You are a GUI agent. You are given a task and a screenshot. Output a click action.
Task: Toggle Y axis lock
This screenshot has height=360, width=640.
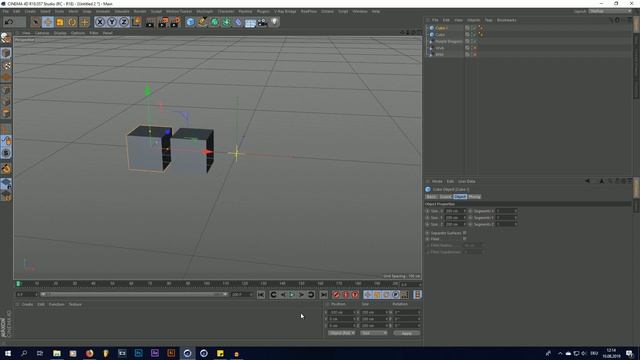112,22
